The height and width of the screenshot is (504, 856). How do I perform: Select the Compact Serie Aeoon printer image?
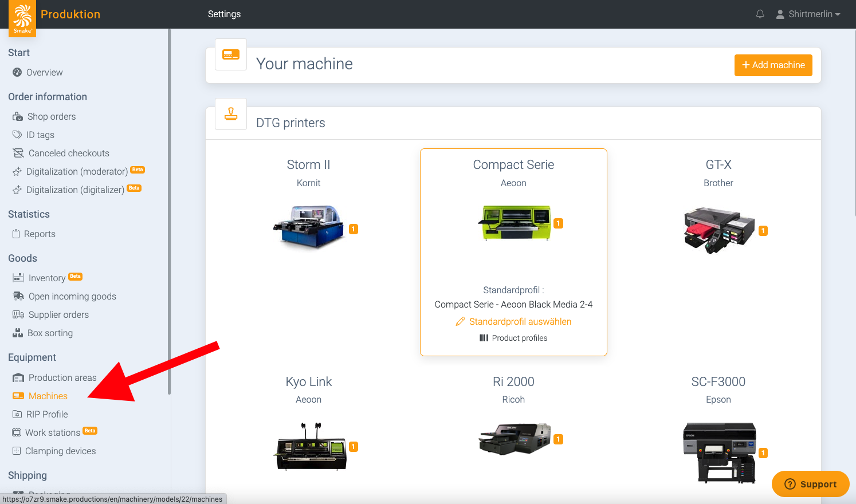tap(514, 222)
